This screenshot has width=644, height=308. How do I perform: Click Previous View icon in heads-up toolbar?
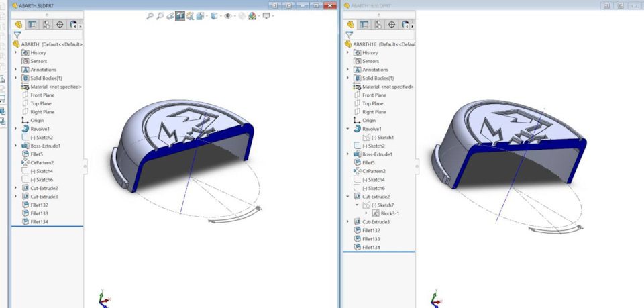(x=170, y=16)
